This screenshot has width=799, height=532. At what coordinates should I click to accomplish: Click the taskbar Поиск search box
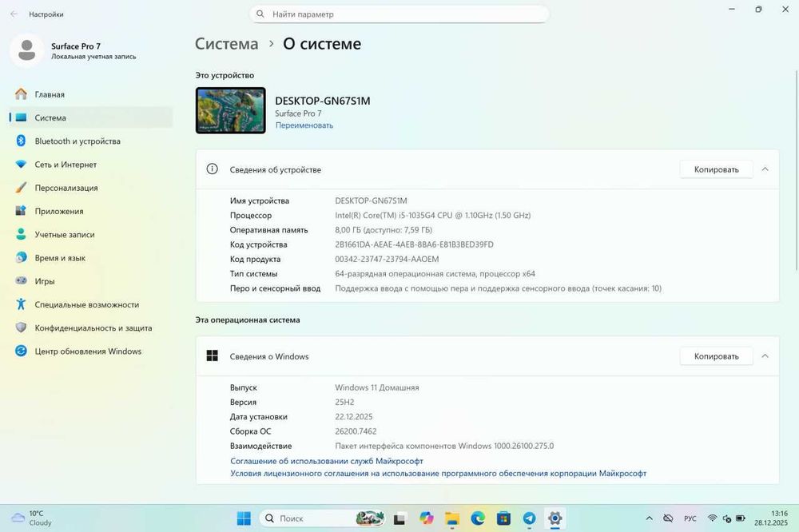pos(323,518)
